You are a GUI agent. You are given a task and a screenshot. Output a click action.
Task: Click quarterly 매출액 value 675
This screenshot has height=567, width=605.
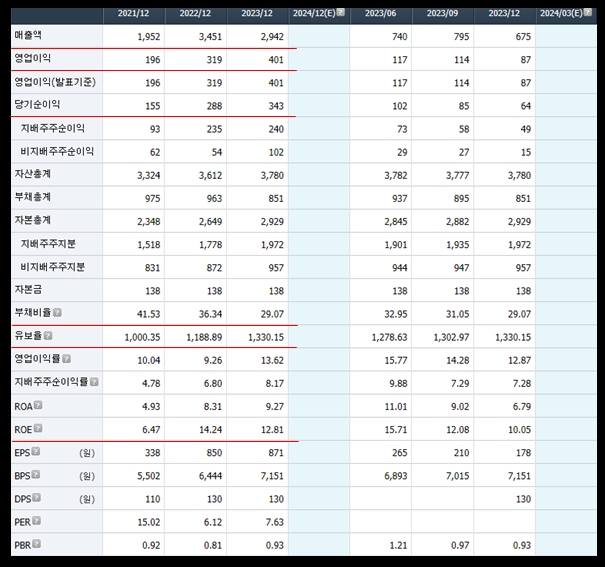point(523,37)
